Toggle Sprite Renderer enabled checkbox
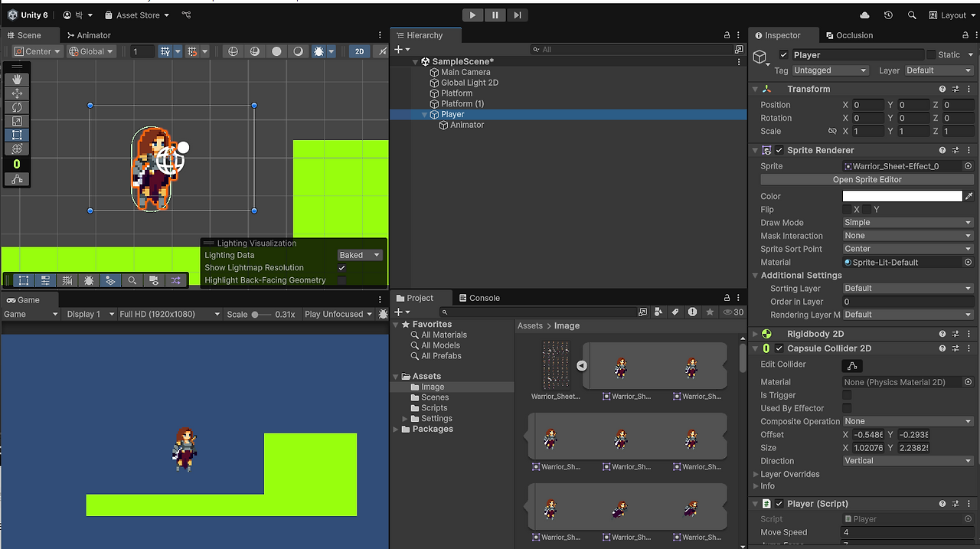The height and width of the screenshot is (549, 980). pos(779,150)
